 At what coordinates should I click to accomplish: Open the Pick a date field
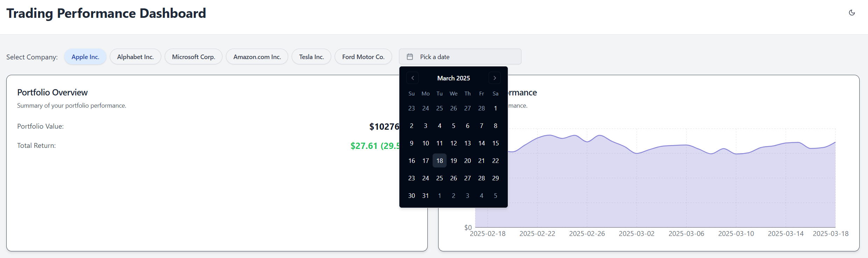coord(460,57)
